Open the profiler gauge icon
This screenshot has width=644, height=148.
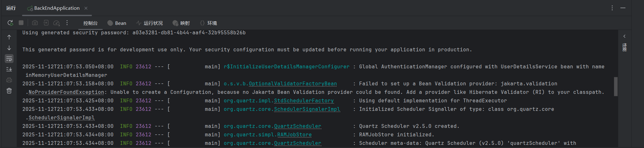57,23
